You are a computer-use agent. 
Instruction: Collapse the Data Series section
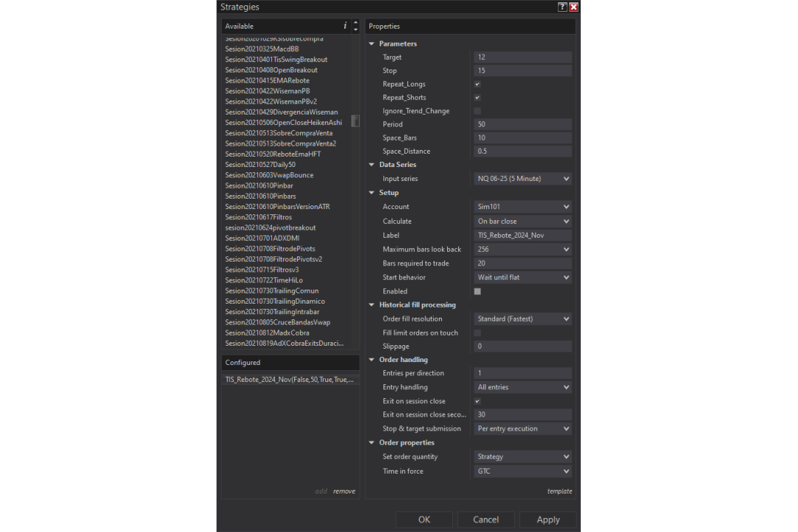pos(372,165)
